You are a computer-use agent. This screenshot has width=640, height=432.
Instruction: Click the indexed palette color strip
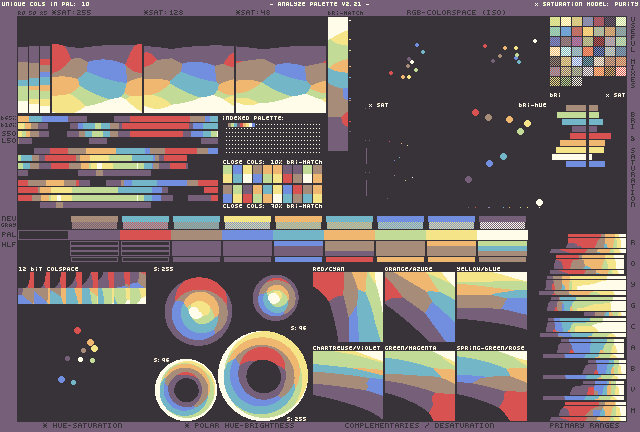tap(241, 125)
